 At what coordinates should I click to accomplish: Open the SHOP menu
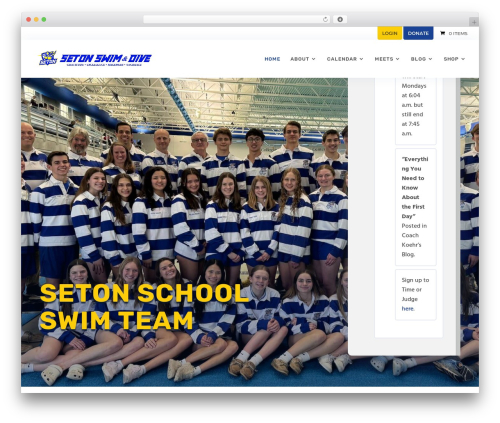(x=451, y=59)
